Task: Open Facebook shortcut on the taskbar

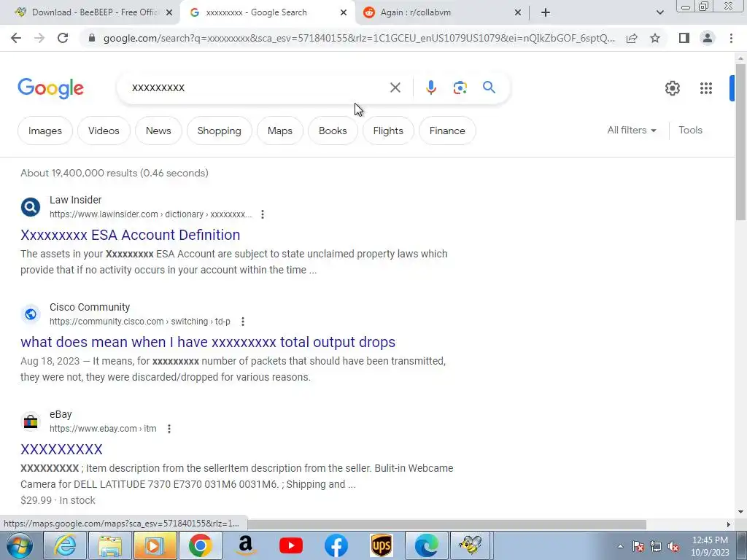Action: (x=336, y=545)
